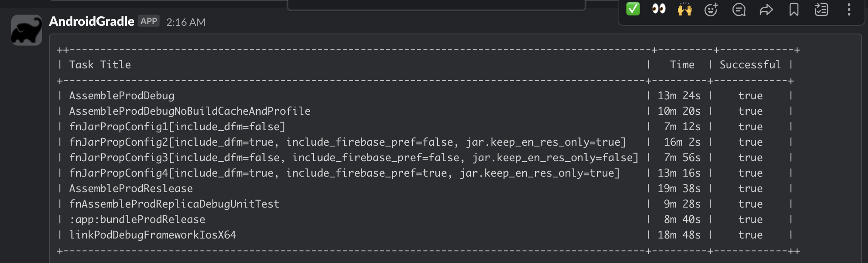Screen dimensions: 868x263
Task: Click the :app:bundleProdRelease task entry
Action: 137,219
